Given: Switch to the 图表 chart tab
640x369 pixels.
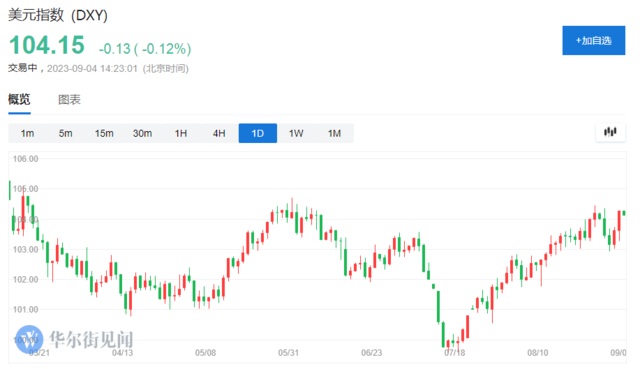Looking at the screenshot, I should tap(69, 100).
